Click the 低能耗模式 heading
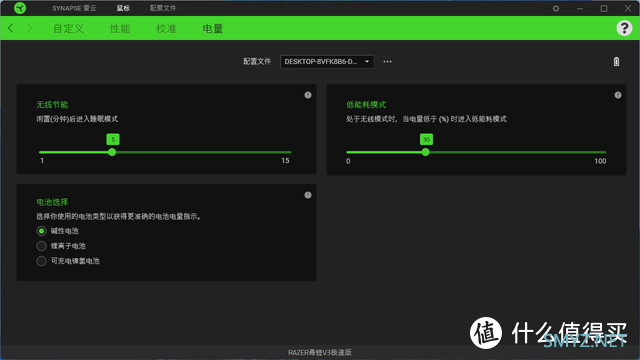The height and width of the screenshot is (360, 640). 366,105
